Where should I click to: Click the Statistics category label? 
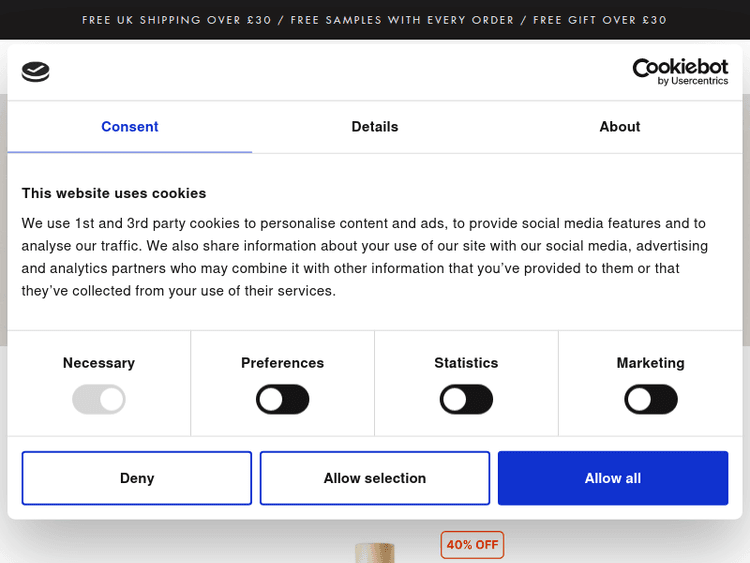coord(466,363)
